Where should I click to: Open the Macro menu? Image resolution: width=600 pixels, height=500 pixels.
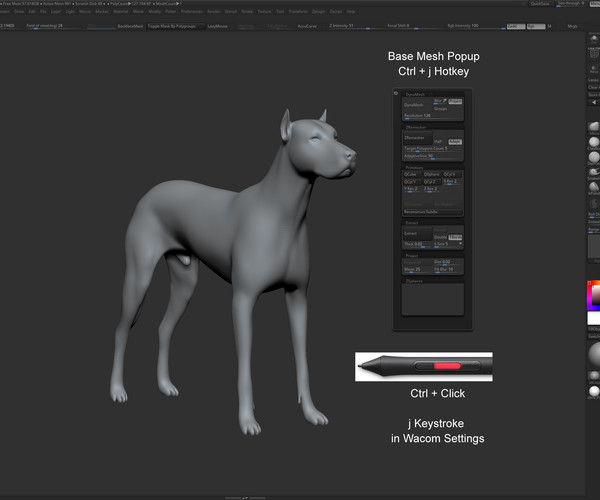pyautogui.click(x=85, y=11)
